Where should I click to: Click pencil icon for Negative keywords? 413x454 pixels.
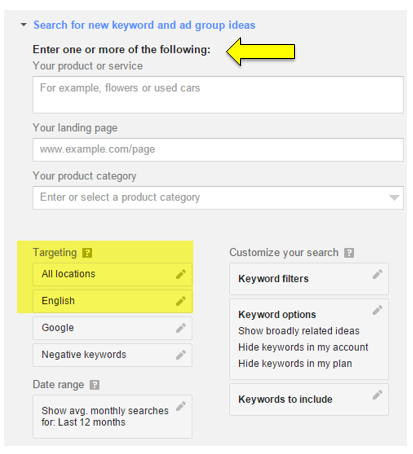point(181,355)
